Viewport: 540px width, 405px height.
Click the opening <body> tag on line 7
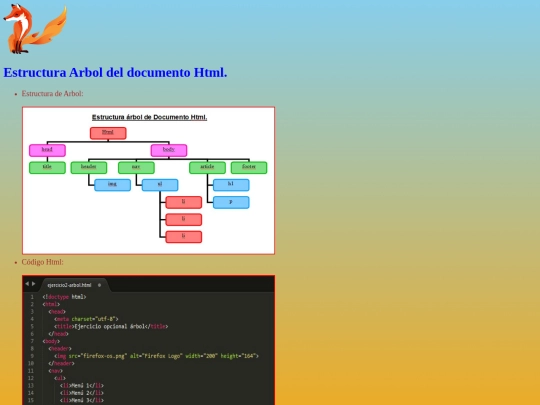click(x=51, y=341)
